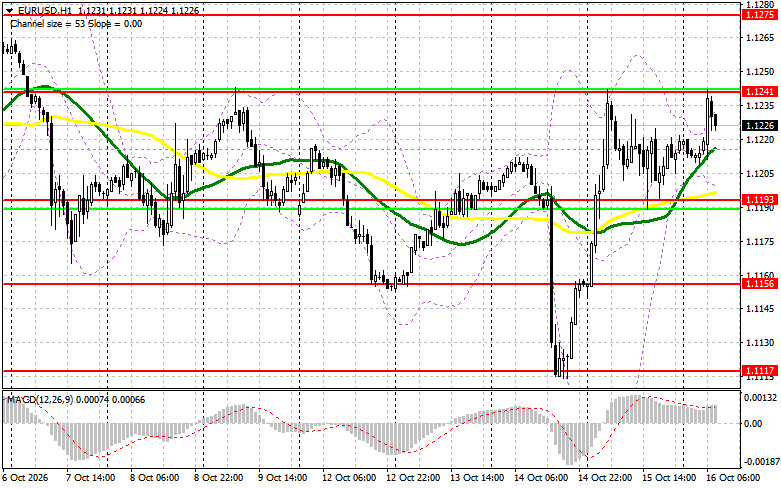Click the 1.1145 price axis value
781x489 pixels.
point(760,309)
